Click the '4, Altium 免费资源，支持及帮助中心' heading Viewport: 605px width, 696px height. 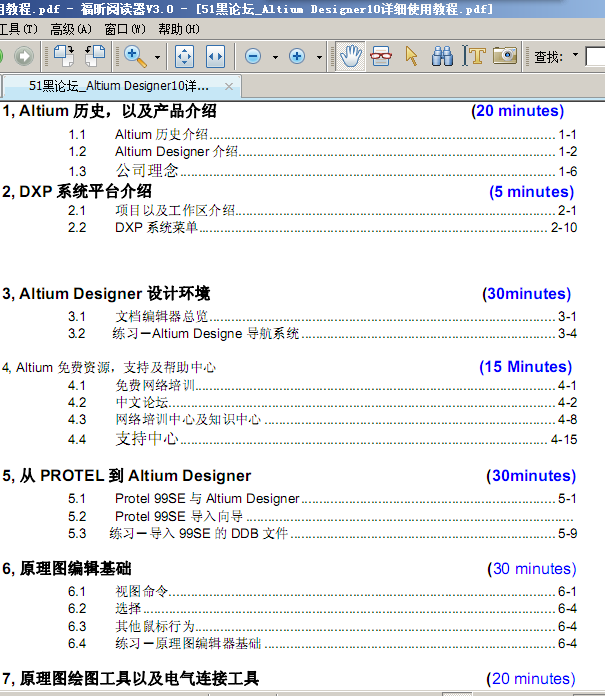(109, 368)
